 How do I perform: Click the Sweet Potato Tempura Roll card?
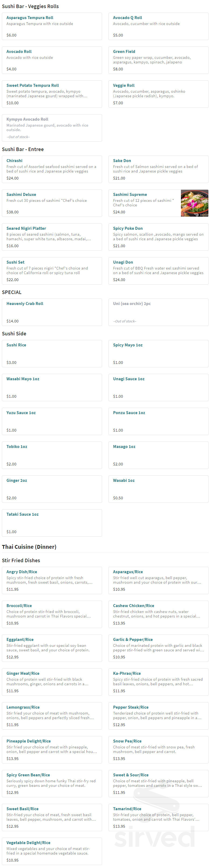(x=52, y=94)
